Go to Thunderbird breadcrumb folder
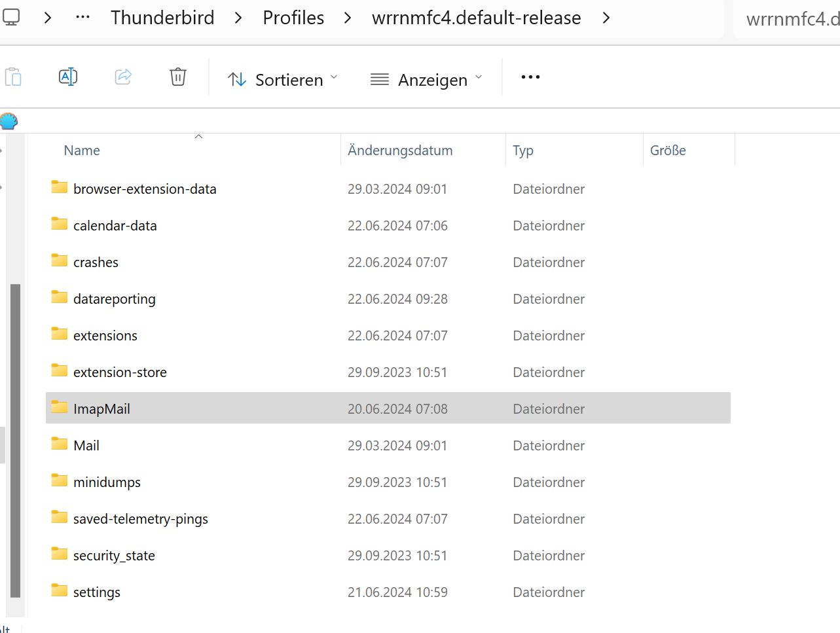Viewport: 840px width, 633px height. click(x=162, y=18)
